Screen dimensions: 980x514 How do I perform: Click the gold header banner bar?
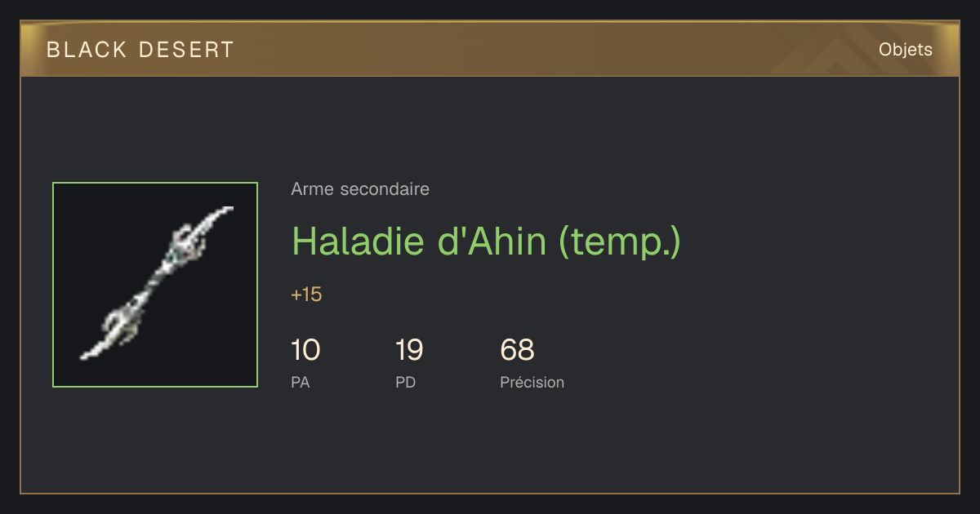[490, 49]
